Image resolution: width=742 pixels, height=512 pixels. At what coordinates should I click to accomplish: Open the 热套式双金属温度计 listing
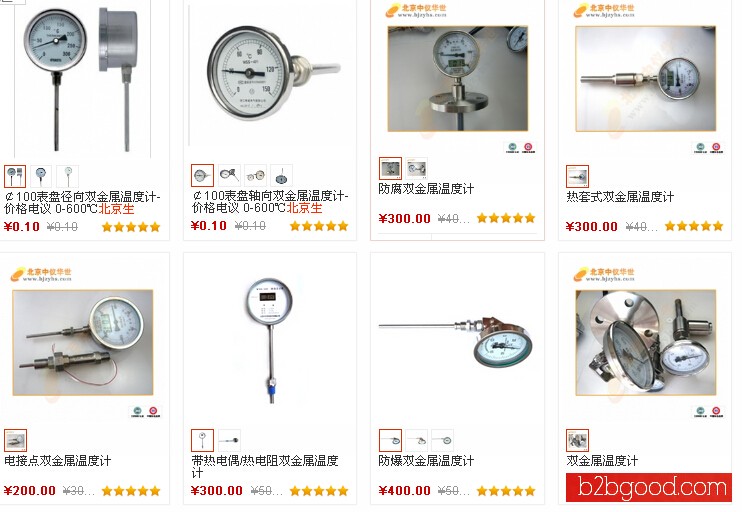click(x=620, y=197)
